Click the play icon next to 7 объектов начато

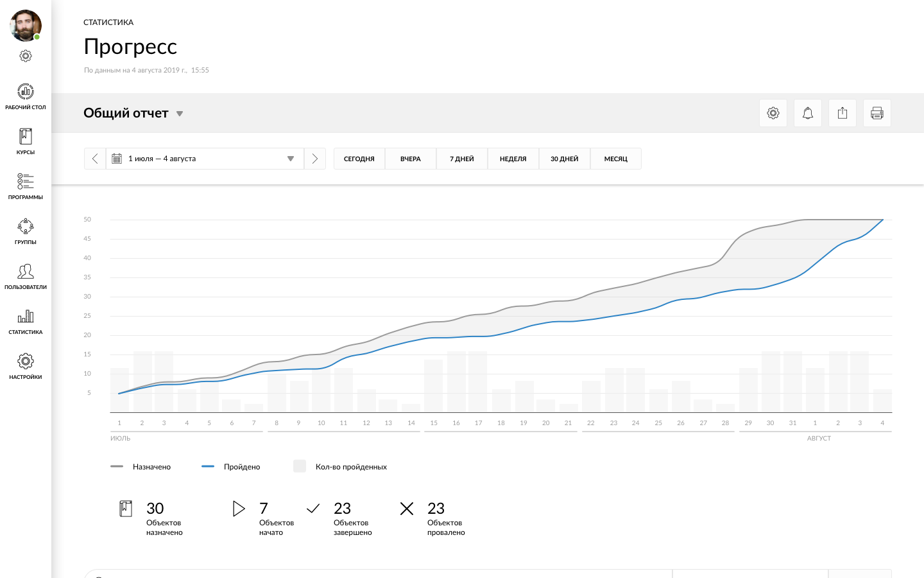[239, 509]
